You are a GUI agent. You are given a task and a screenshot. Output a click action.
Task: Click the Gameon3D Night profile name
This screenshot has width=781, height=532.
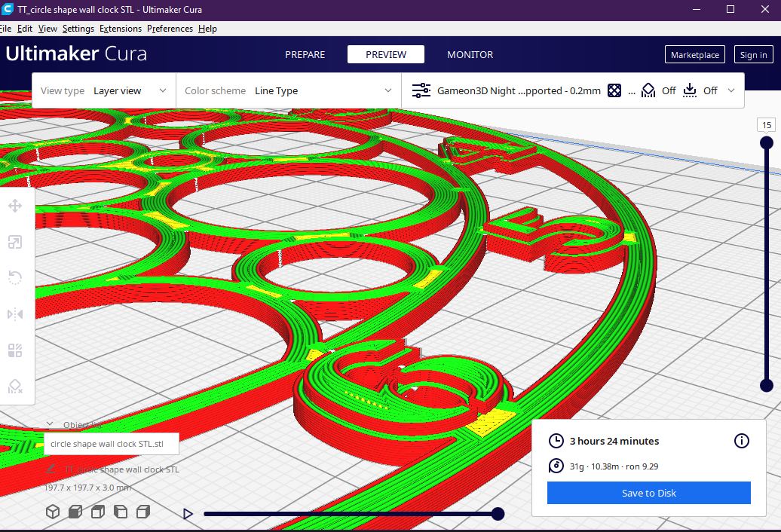coord(519,90)
